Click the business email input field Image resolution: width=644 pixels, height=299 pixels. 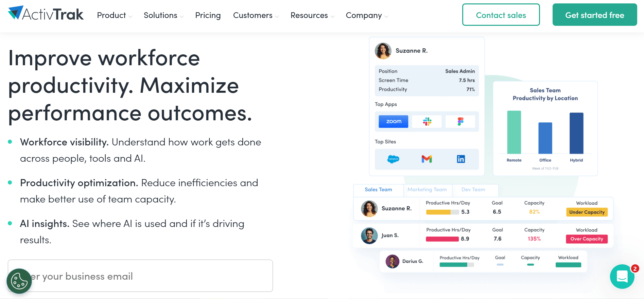140,276
